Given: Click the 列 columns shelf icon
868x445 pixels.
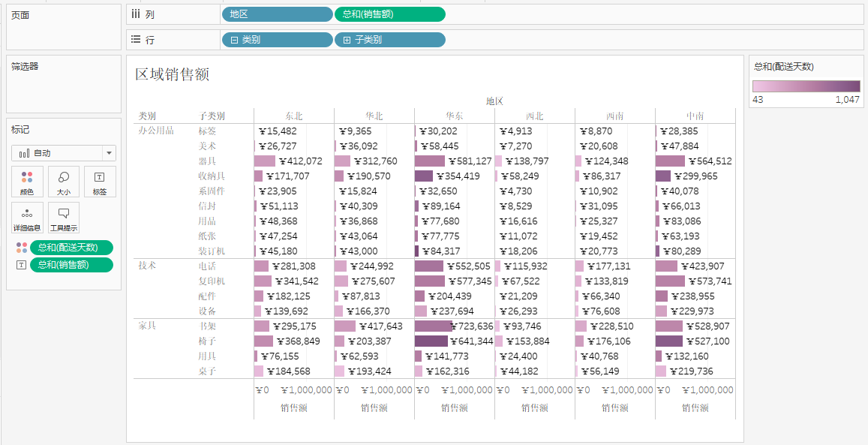Looking at the screenshot, I should coord(136,14).
